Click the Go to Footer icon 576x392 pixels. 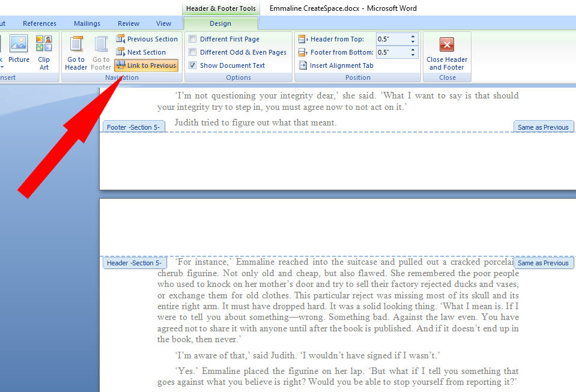click(x=101, y=52)
